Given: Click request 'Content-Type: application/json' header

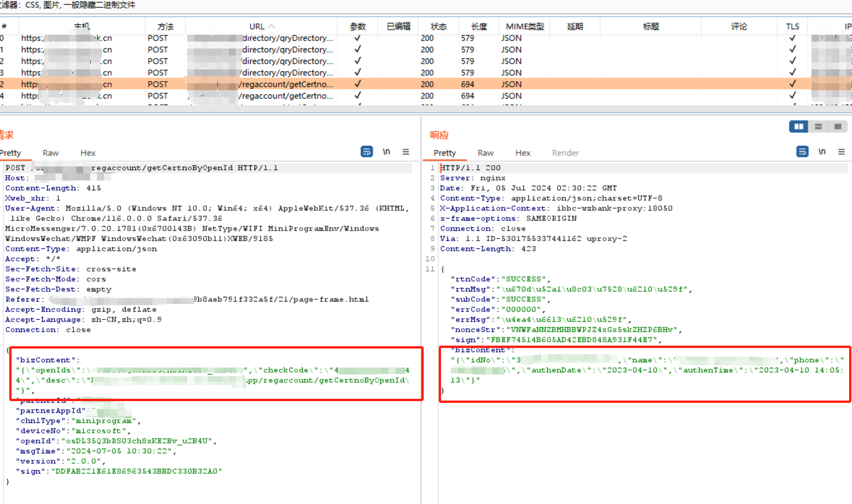Looking at the screenshot, I should point(81,249).
